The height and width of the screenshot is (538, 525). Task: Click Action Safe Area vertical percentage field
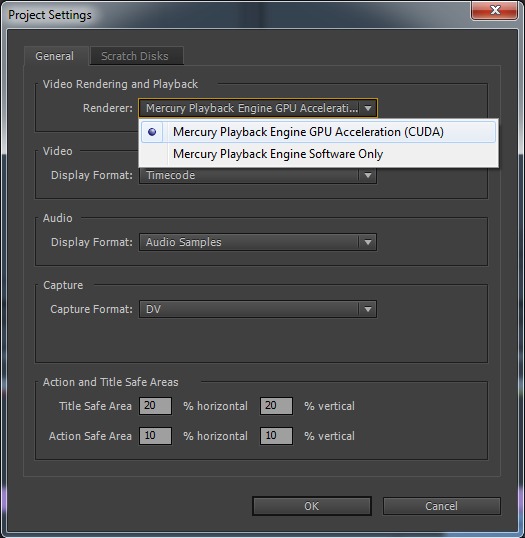coord(276,436)
